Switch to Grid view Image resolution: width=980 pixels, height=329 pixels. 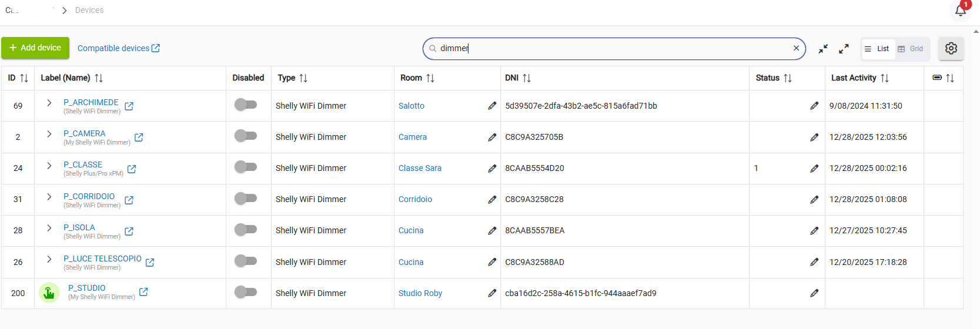pyautogui.click(x=911, y=49)
